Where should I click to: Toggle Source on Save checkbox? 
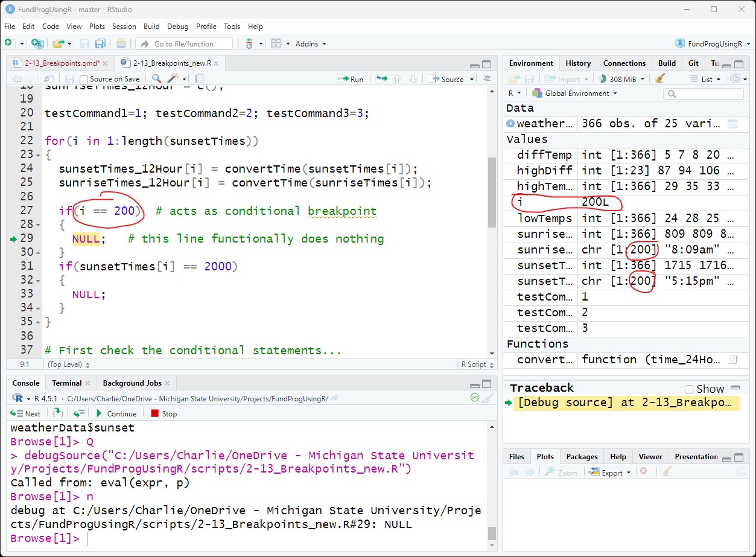coord(84,79)
